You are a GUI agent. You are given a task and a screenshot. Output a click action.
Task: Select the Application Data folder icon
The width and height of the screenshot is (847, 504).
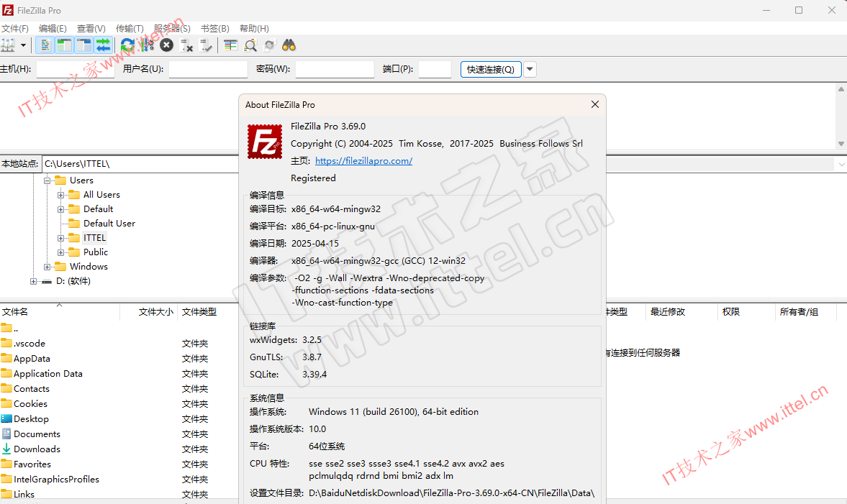click(6, 373)
